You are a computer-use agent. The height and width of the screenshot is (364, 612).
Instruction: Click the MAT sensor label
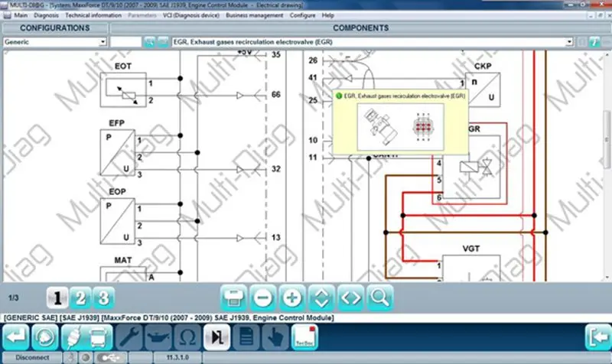(123, 260)
